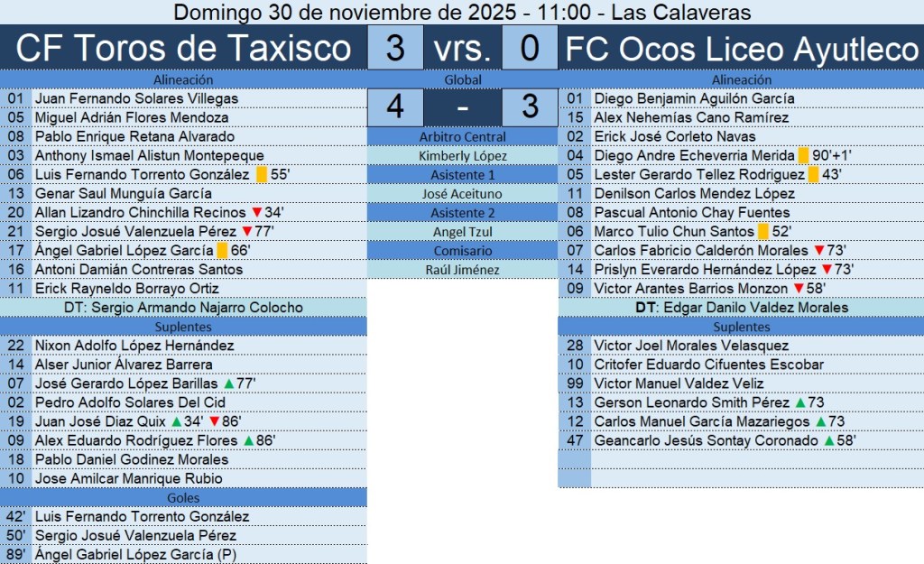924x564 pixels.
Task: Click green arrow next to Geancarlo Jesús Sontay Coronado
Action: point(829,441)
